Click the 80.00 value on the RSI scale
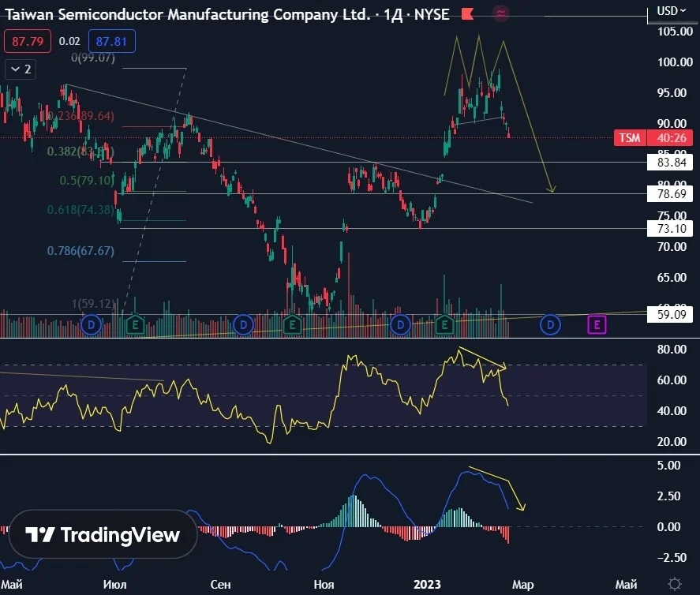This screenshot has height=595, width=700. point(672,349)
